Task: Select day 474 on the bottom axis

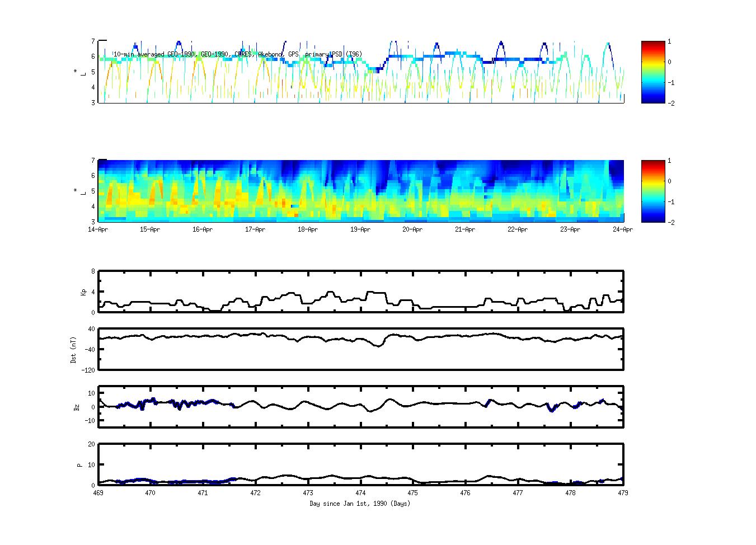Action: [x=360, y=494]
